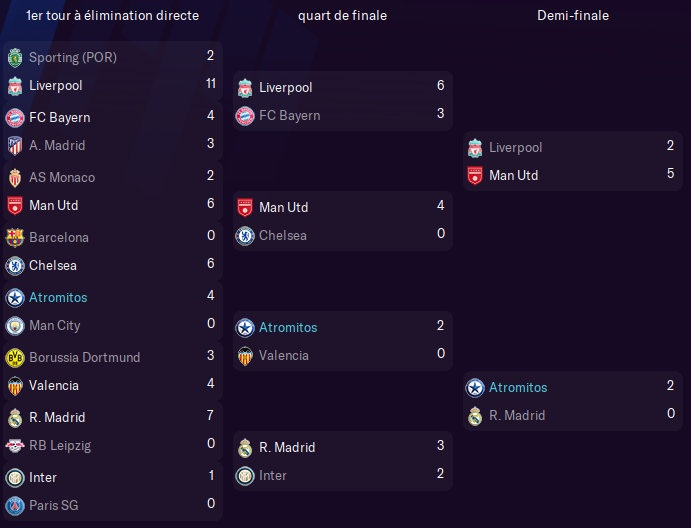Screen dimensions: 691x528
Task: Open Atromitos team link in semi-final
Action: click(x=518, y=387)
